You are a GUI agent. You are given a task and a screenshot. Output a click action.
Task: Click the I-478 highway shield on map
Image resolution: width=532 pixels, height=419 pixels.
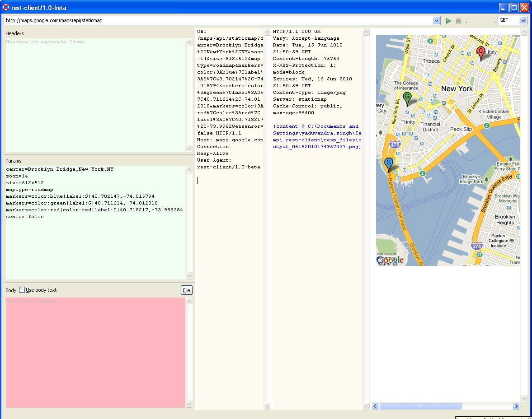click(x=395, y=144)
